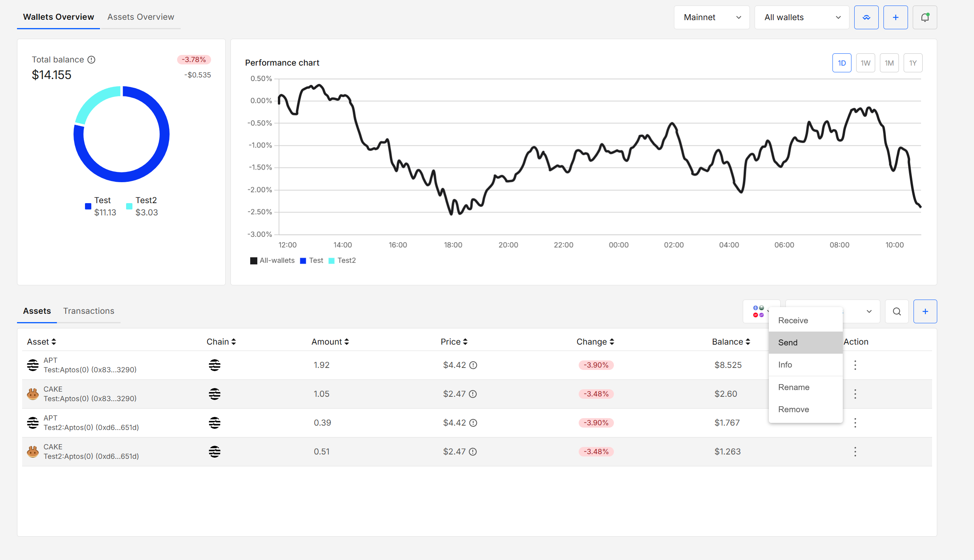Click the notification bell icon
The image size is (974, 560).
(x=925, y=17)
